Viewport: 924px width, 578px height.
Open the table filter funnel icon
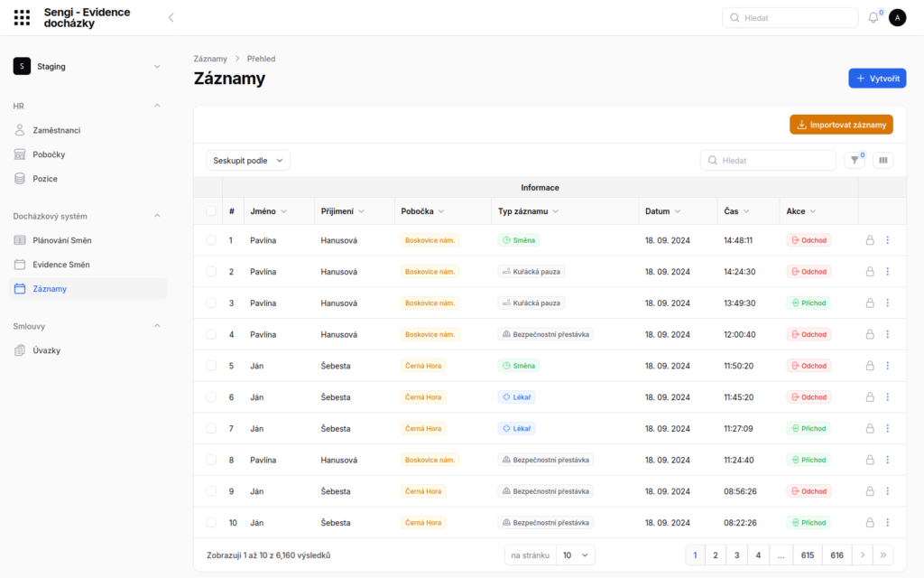click(854, 160)
